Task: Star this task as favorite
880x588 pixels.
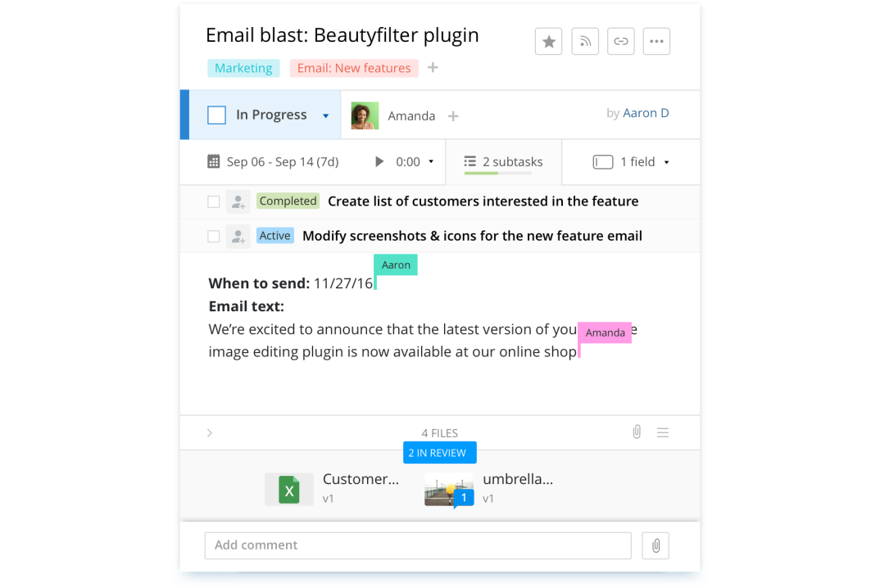Action: pos(548,42)
